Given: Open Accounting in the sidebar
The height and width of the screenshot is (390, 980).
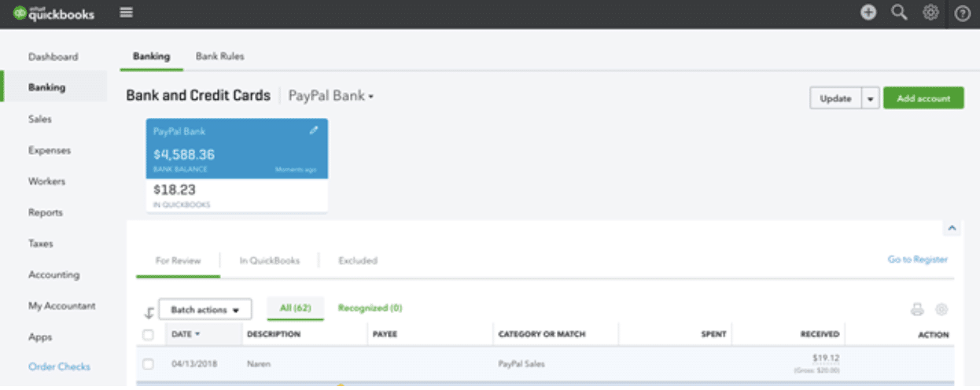Looking at the screenshot, I should (x=53, y=274).
